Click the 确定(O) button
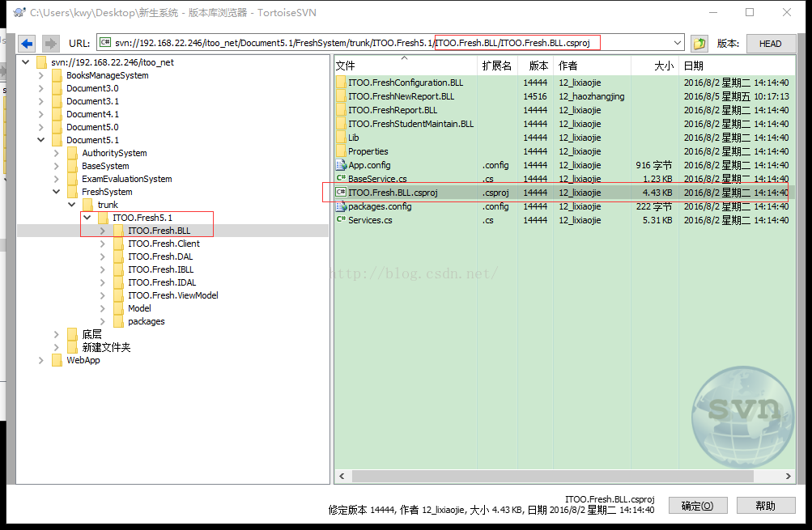Image resolution: width=812 pixels, height=530 pixels. click(x=698, y=506)
